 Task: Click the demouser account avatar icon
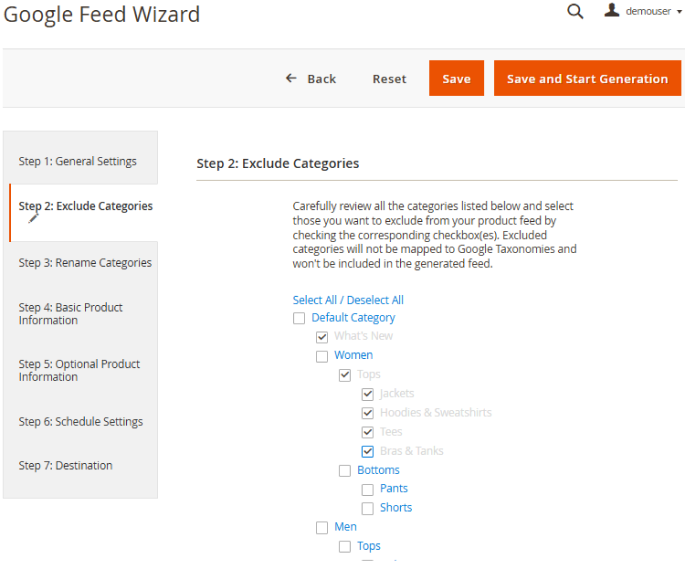click(x=612, y=10)
